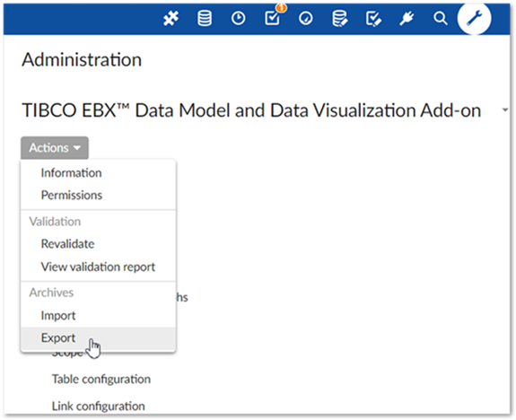The height and width of the screenshot is (420, 516).
Task: Choose Revalidate under Validation
Action: [67, 244]
